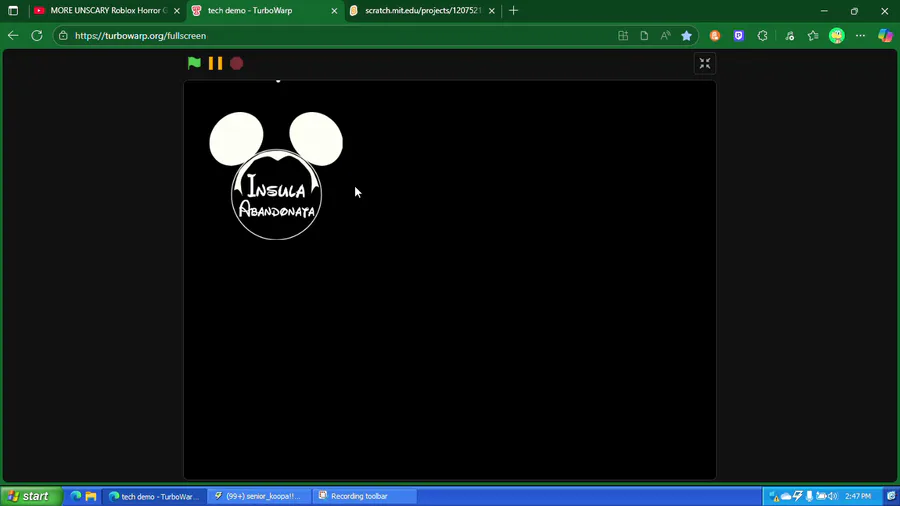This screenshot has height=506, width=900.
Task: Stop the project with the red stop sign
Action: [x=236, y=63]
